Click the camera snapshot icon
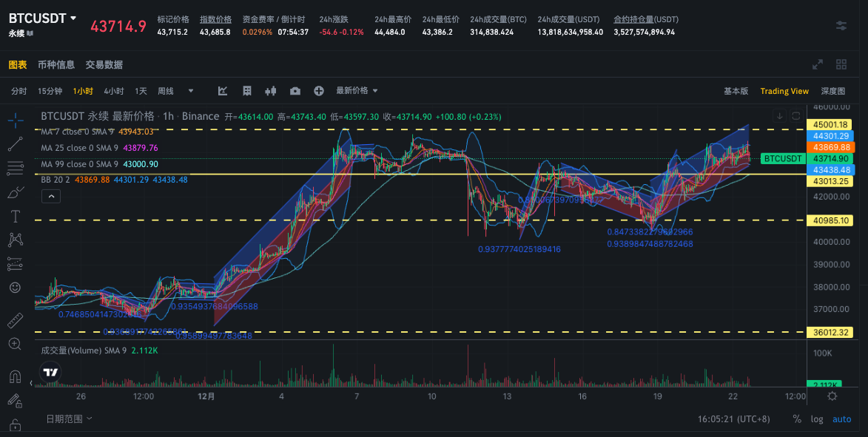Screen dimensions: 868x437 pyautogui.click(x=295, y=91)
